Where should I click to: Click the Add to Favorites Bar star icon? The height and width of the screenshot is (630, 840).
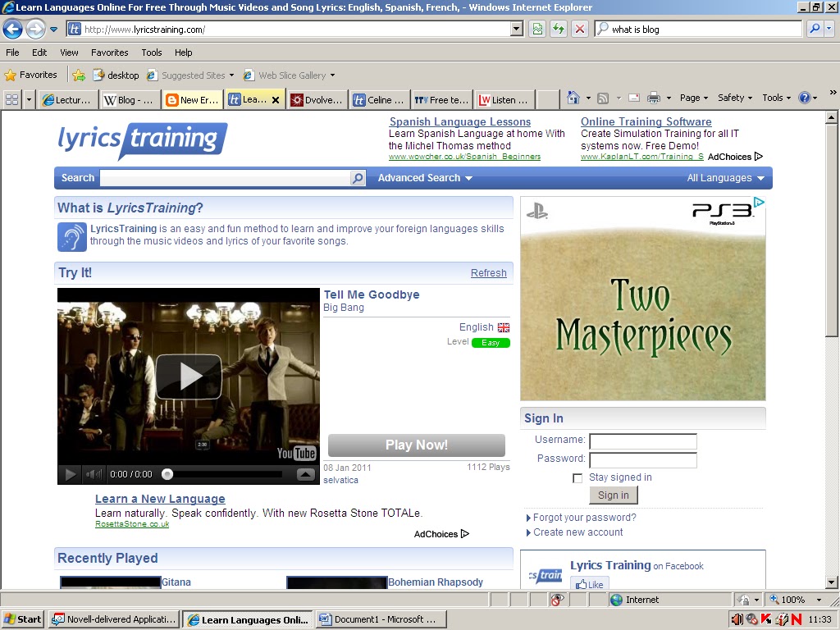pyautogui.click(x=79, y=75)
